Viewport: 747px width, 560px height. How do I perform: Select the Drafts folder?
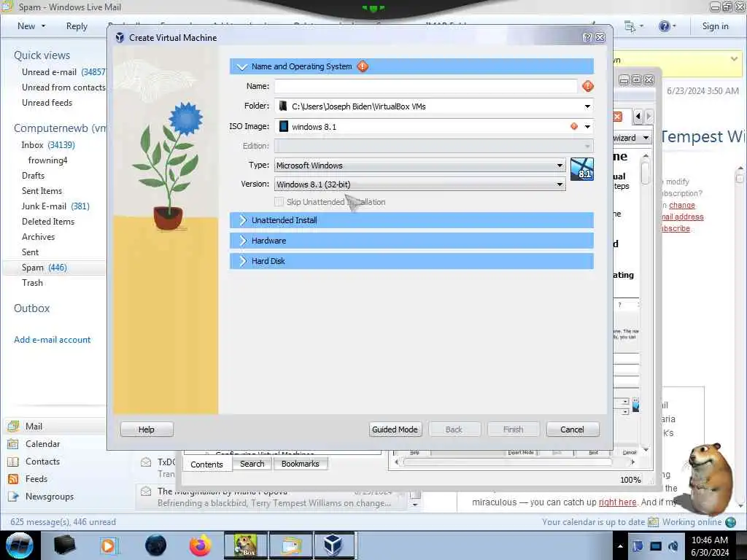tap(33, 176)
